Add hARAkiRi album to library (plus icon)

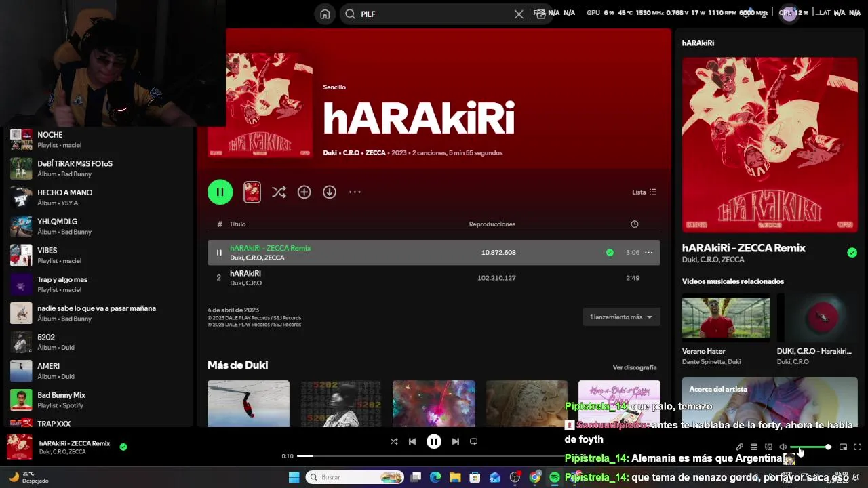click(304, 192)
